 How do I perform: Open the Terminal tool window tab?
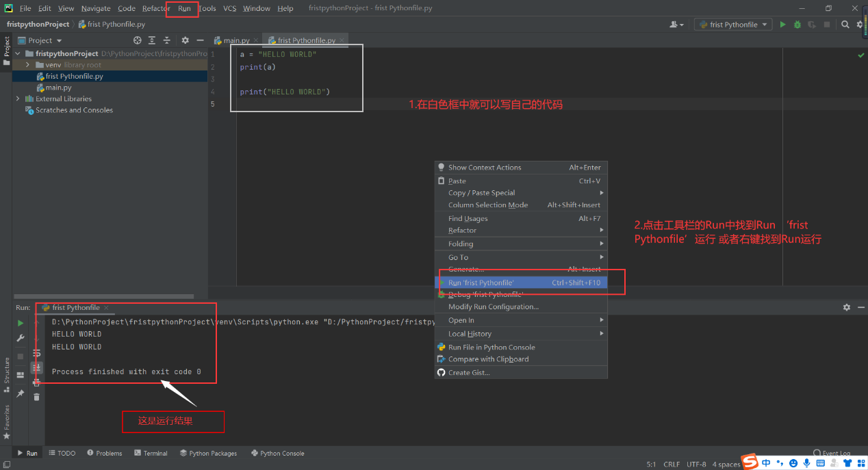[x=151, y=453]
